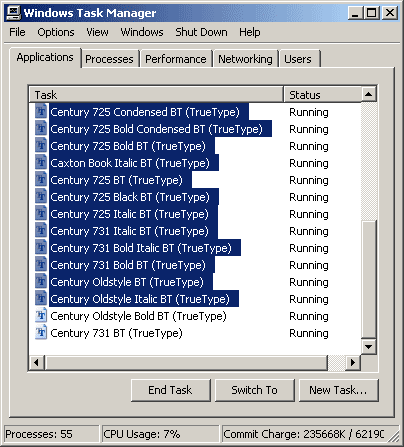
Task: Click the End Task button
Action: pyautogui.click(x=171, y=390)
